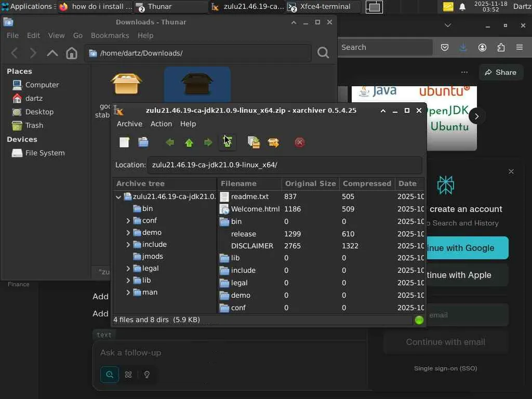Expand the demo folder in archive tree
Image resolution: width=532 pixels, height=399 pixels.
point(128,233)
